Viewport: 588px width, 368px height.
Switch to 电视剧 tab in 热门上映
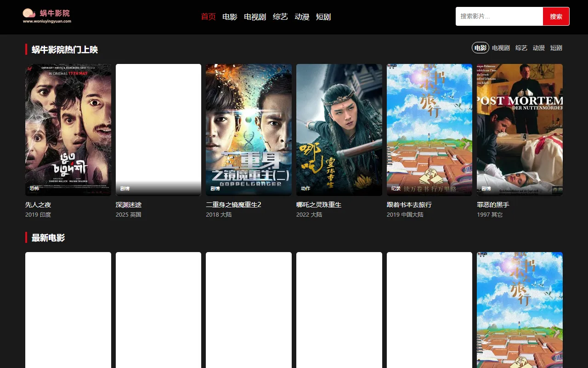point(501,48)
